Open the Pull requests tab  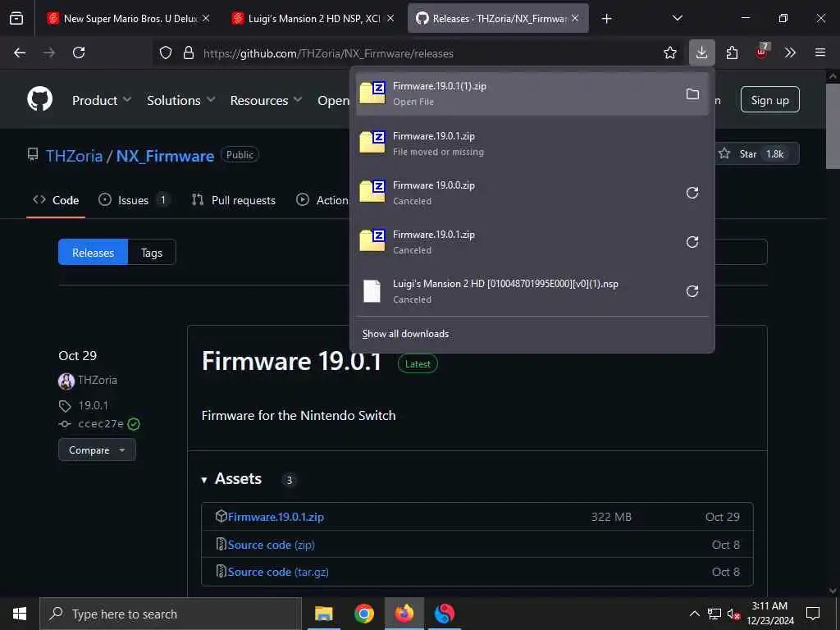pos(234,200)
